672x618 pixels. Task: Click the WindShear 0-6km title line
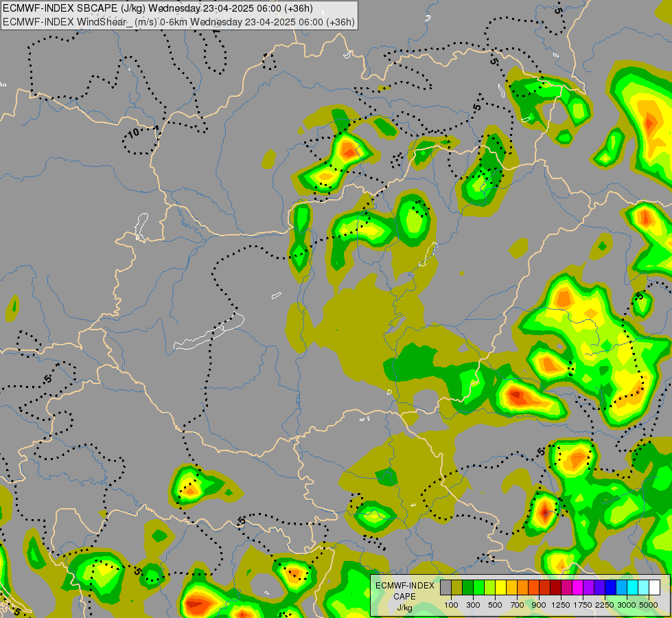[178, 22]
